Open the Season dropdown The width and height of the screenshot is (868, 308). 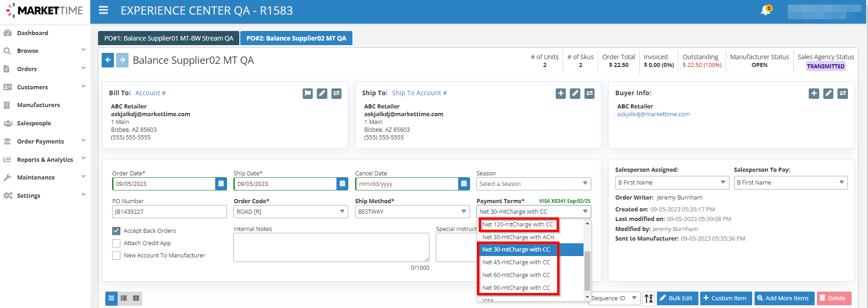click(x=533, y=184)
